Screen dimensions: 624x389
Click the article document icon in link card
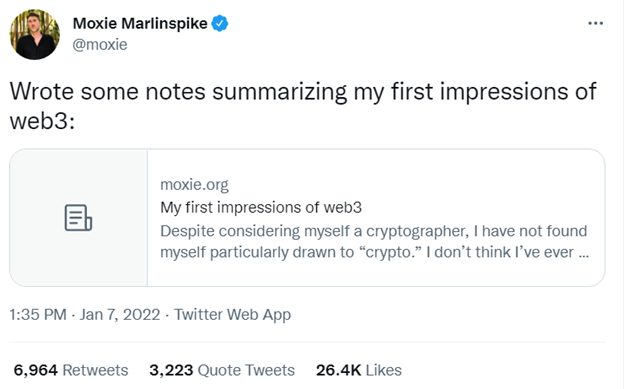pos(78,218)
